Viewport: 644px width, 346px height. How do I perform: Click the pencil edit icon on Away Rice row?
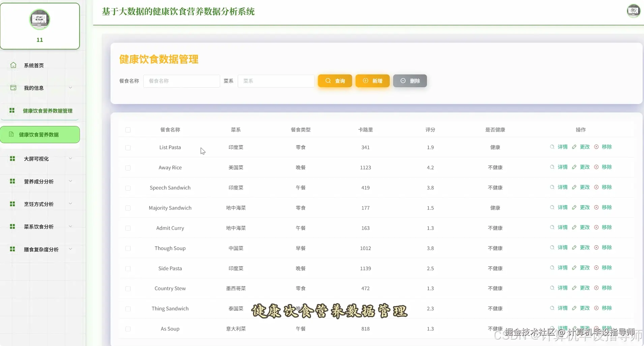pos(575,167)
